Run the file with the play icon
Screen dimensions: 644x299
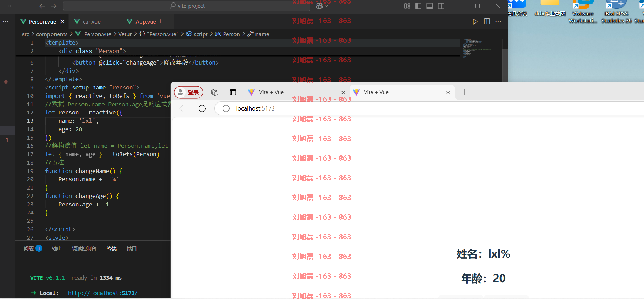coord(475,21)
